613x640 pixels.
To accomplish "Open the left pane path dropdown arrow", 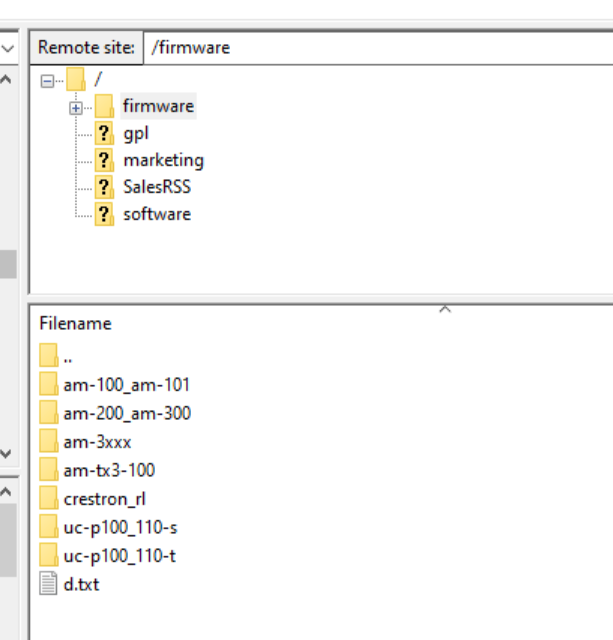I will pos(9,47).
